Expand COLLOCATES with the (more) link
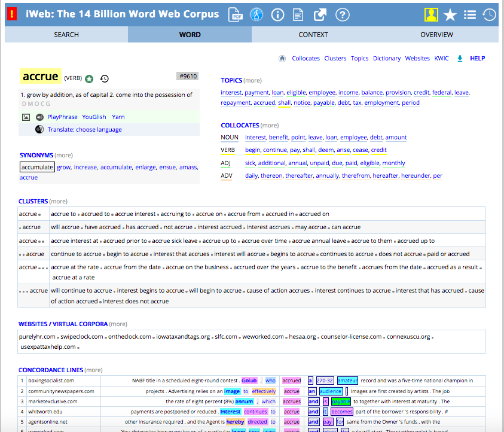 pyautogui.click(x=270, y=125)
